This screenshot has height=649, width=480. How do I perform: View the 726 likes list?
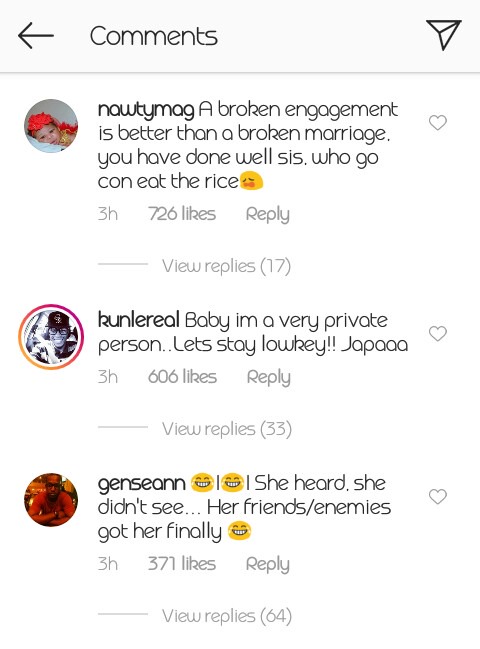point(182,214)
